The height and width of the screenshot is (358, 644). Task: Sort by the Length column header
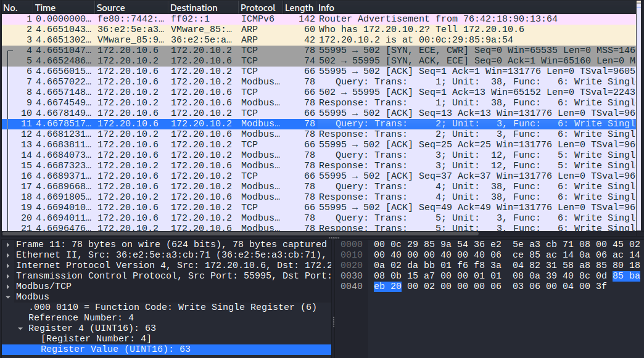pyautogui.click(x=299, y=8)
